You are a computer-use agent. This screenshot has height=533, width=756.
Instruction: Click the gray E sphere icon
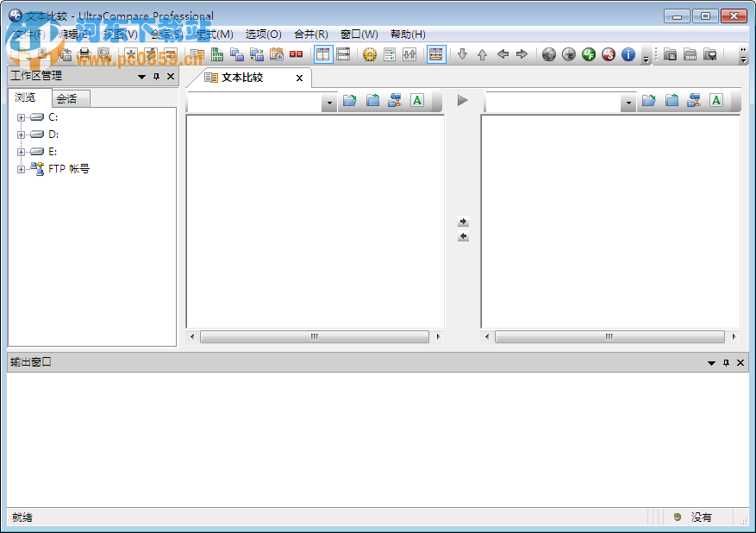(x=569, y=54)
